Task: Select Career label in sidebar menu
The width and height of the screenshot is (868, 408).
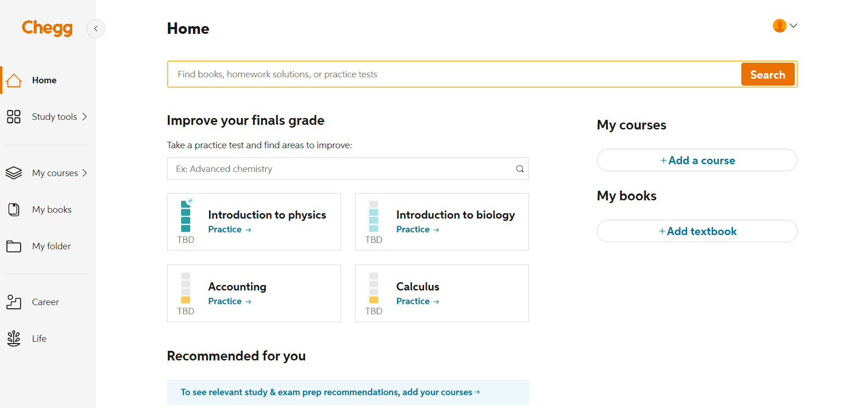Action: click(45, 302)
